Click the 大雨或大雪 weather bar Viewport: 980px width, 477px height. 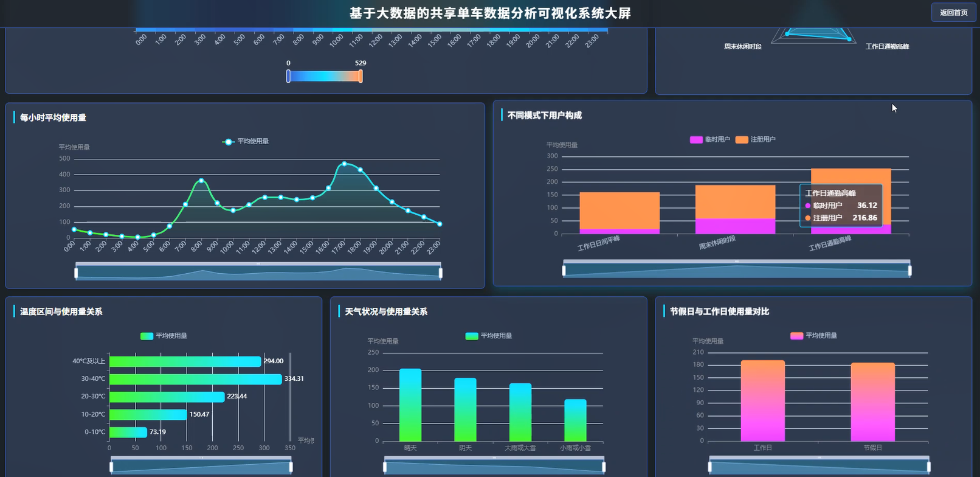click(520, 413)
